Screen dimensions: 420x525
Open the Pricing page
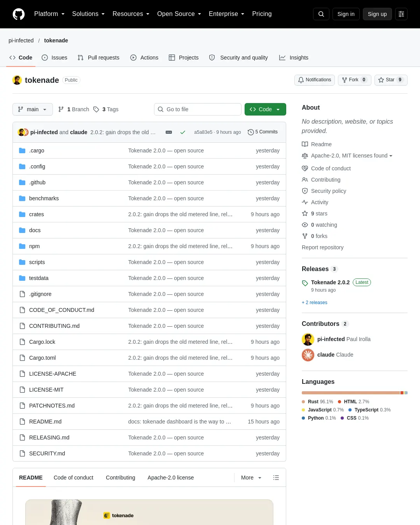click(262, 14)
